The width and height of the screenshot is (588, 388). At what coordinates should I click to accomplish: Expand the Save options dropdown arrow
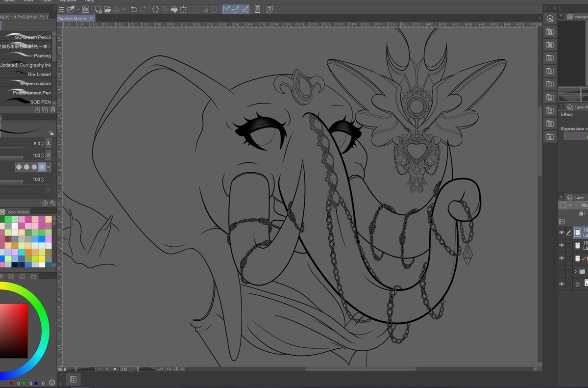(123, 9)
